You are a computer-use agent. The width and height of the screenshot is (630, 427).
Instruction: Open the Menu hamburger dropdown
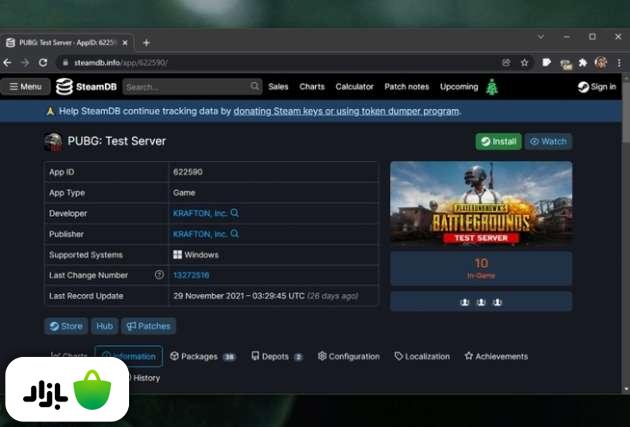(x=26, y=87)
